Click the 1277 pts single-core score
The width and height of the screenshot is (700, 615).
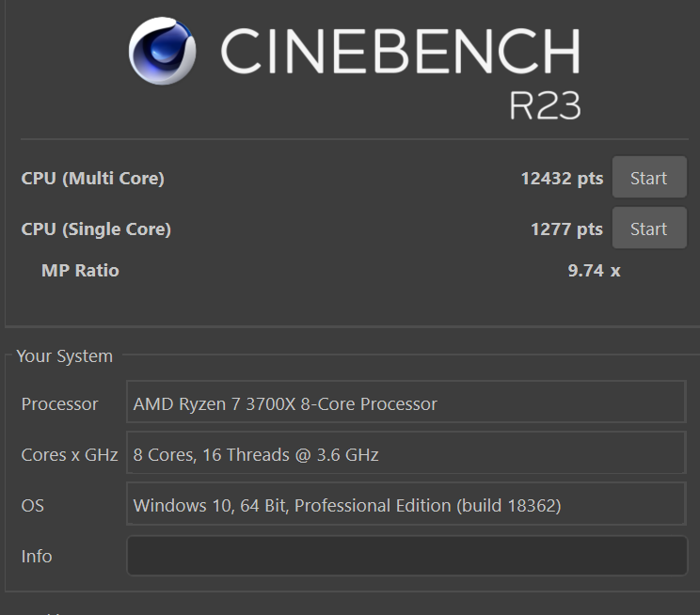[x=567, y=229]
